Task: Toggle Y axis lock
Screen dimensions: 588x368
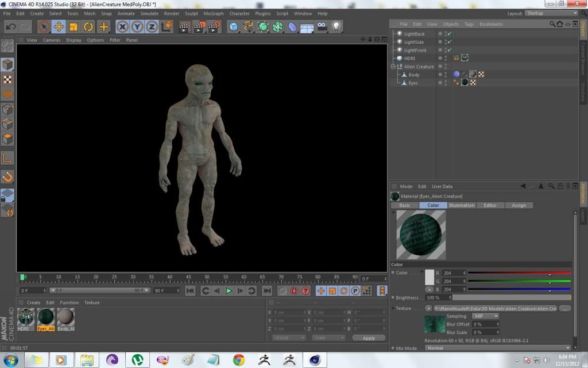Action: coord(137,26)
